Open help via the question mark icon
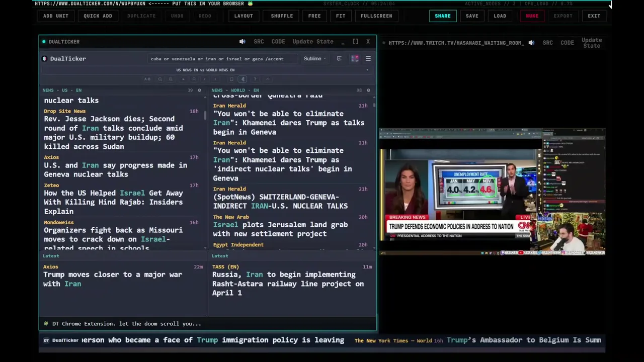 255,79
